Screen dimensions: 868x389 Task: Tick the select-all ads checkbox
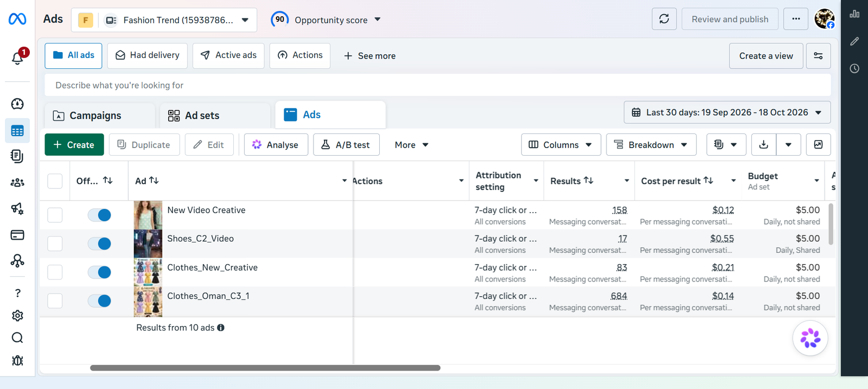[x=55, y=181]
